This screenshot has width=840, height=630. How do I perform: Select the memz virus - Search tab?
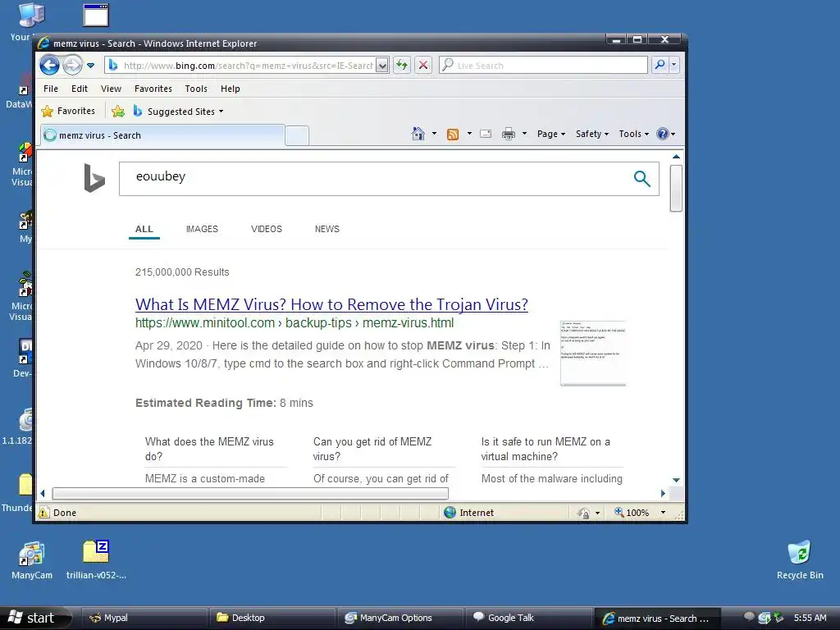pyautogui.click(x=162, y=135)
